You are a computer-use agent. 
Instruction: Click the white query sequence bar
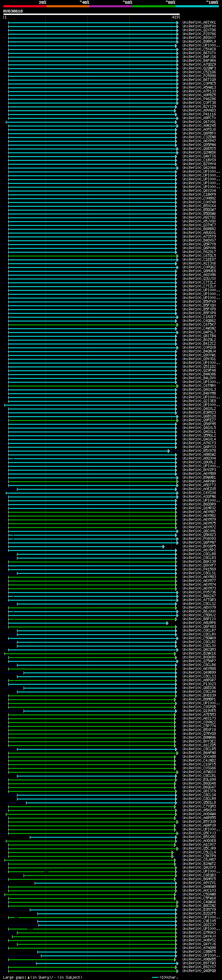tap(92, 14)
